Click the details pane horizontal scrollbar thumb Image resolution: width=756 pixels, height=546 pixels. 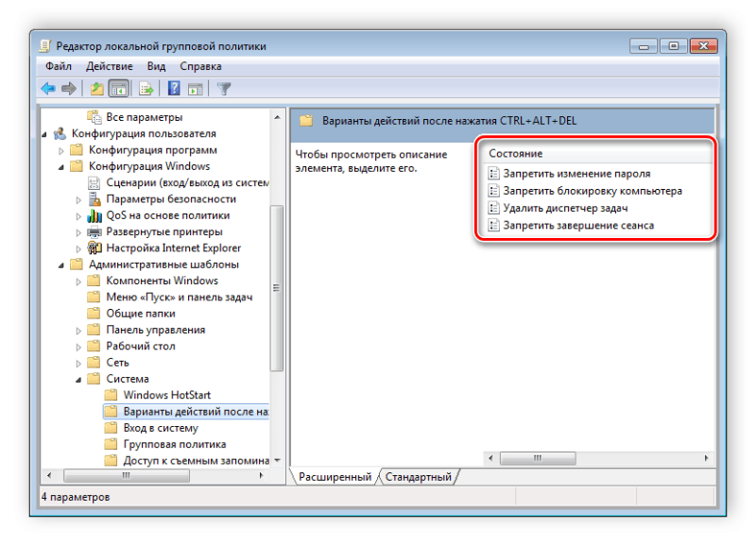538,458
